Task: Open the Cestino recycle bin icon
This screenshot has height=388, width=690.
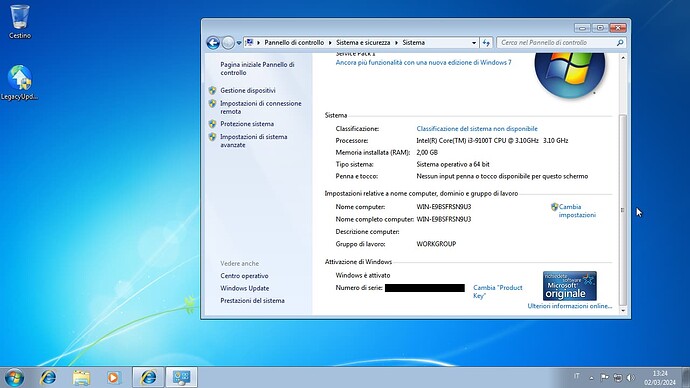Action: point(20,22)
